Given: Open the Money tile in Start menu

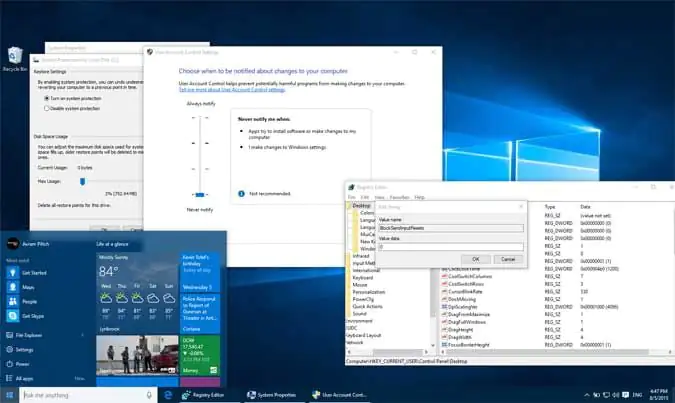Looking at the screenshot, I should coord(198,360).
